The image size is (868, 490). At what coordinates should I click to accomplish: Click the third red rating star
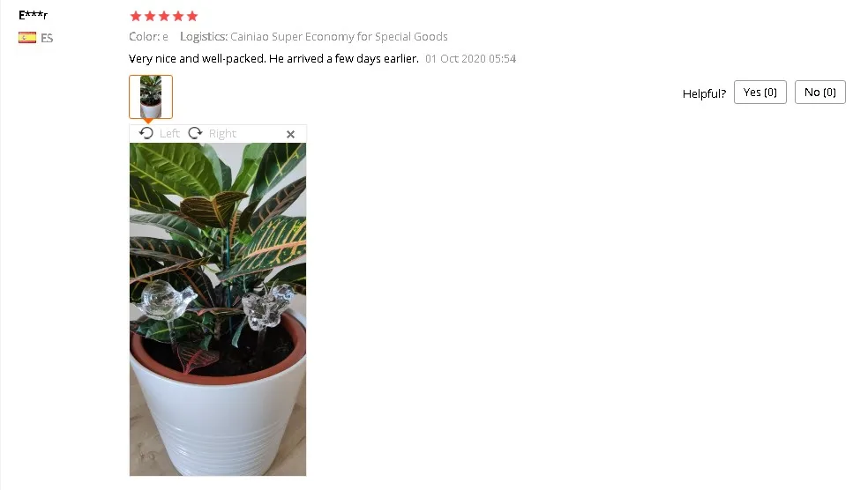pos(164,16)
